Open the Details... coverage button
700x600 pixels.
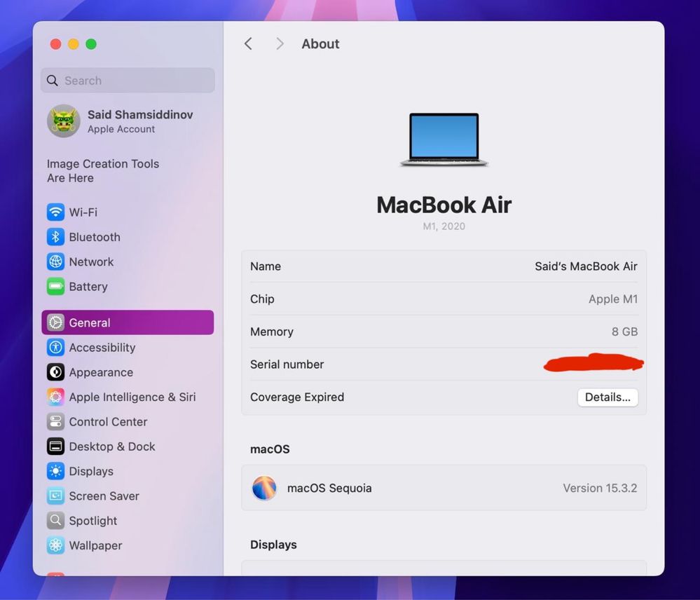point(608,397)
